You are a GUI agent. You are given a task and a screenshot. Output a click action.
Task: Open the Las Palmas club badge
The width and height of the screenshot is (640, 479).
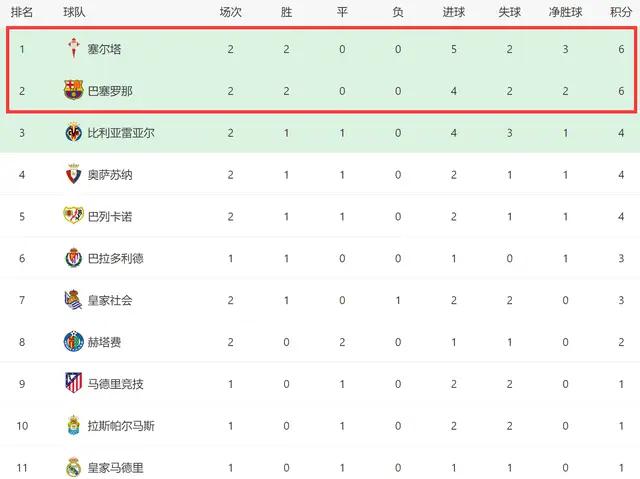pos(73,425)
